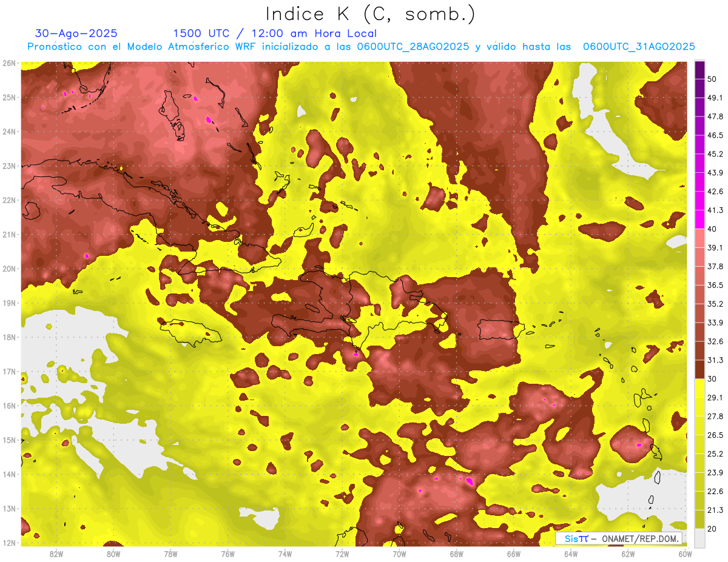Screen dimensions: 728x562
Task: Pick the salmon colorbar segment between 39.1 and 40
Action: tap(699, 238)
